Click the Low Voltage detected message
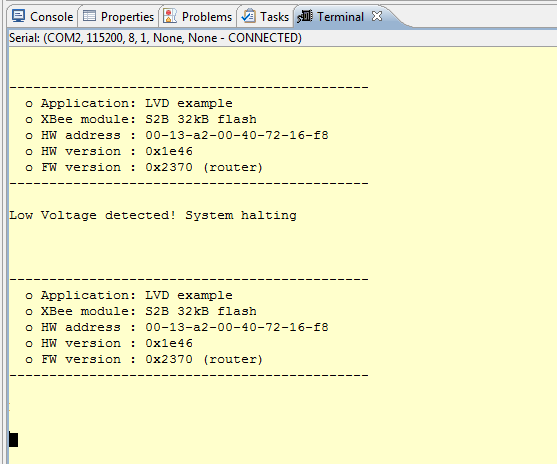 [153, 215]
